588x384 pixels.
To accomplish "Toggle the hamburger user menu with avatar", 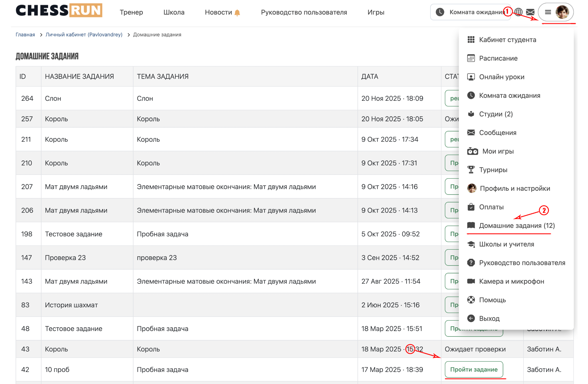I will pos(556,12).
